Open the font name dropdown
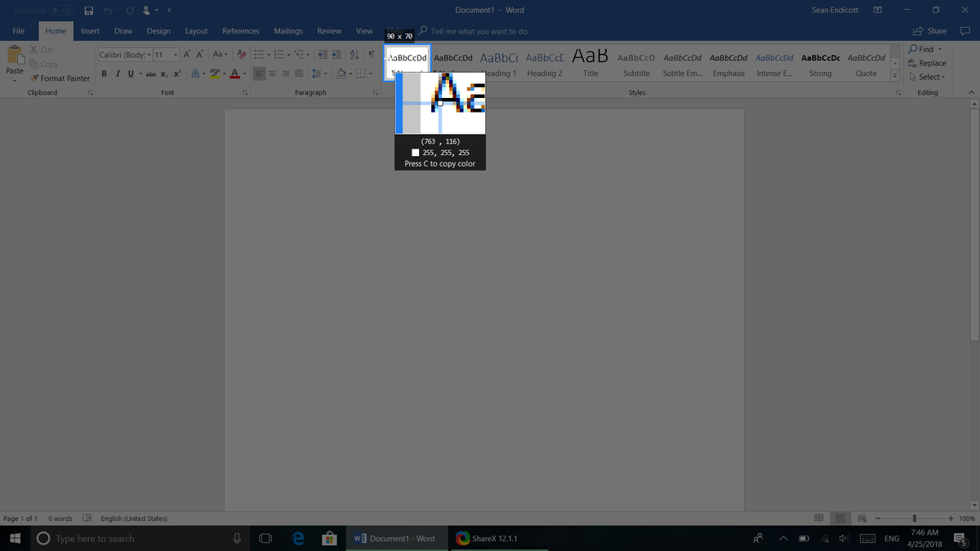Image resolution: width=980 pixels, height=551 pixels. coord(149,54)
